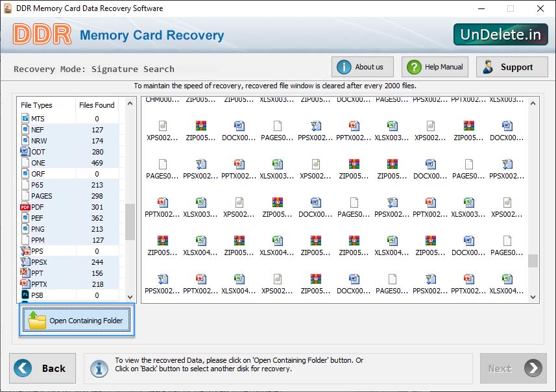Click the orange DDR logo
The height and width of the screenshot is (392, 556).
42,34
